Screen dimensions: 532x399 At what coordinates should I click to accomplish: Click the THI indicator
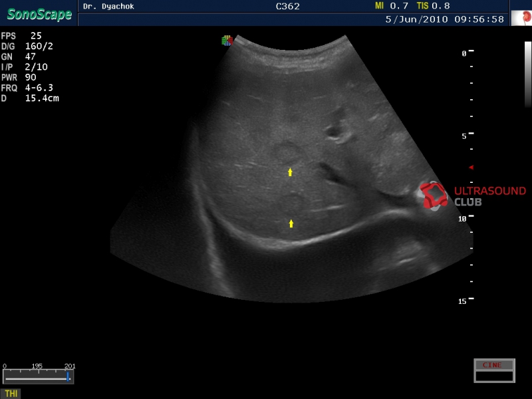tap(11, 394)
